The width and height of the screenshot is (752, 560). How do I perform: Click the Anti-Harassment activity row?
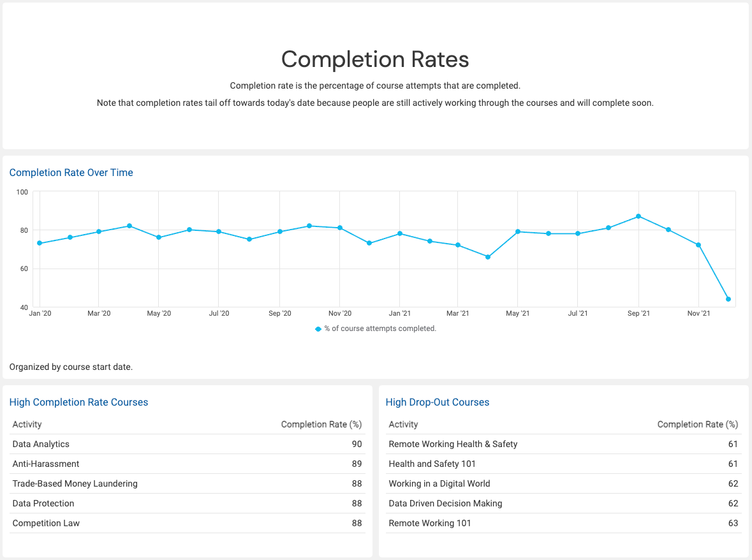(187, 464)
